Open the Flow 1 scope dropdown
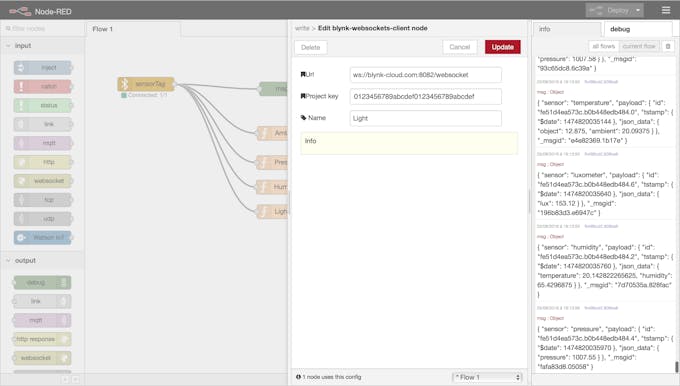 (487, 377)
